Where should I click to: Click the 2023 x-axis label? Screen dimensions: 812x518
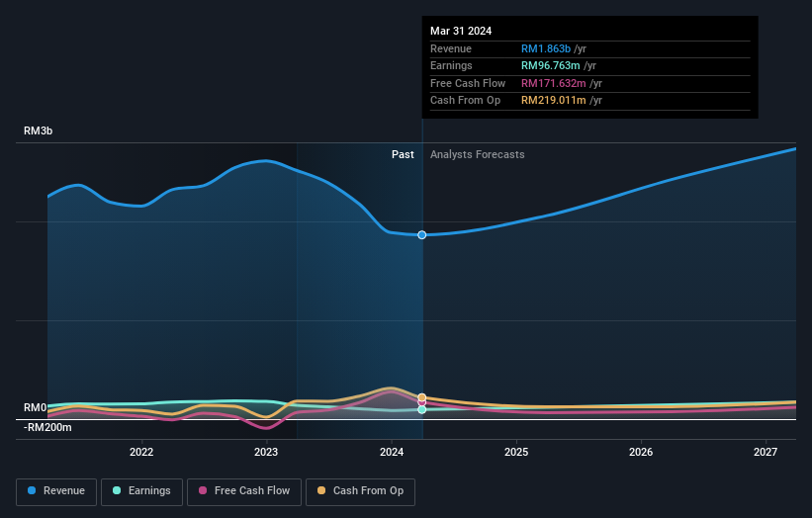click(x=266, y=453)
